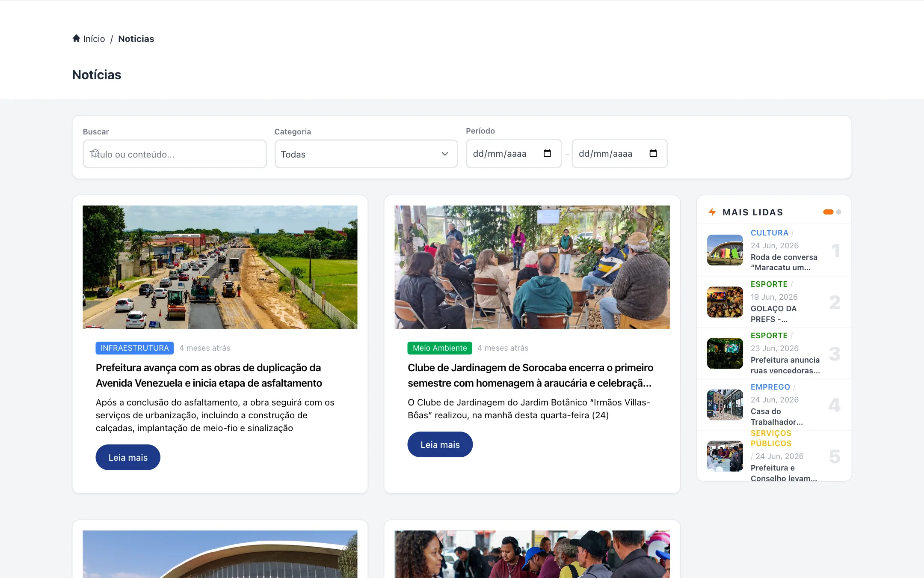Open the Prefeitura e Conselho levam story
The image size is (924, 578).
click(784, 473)
